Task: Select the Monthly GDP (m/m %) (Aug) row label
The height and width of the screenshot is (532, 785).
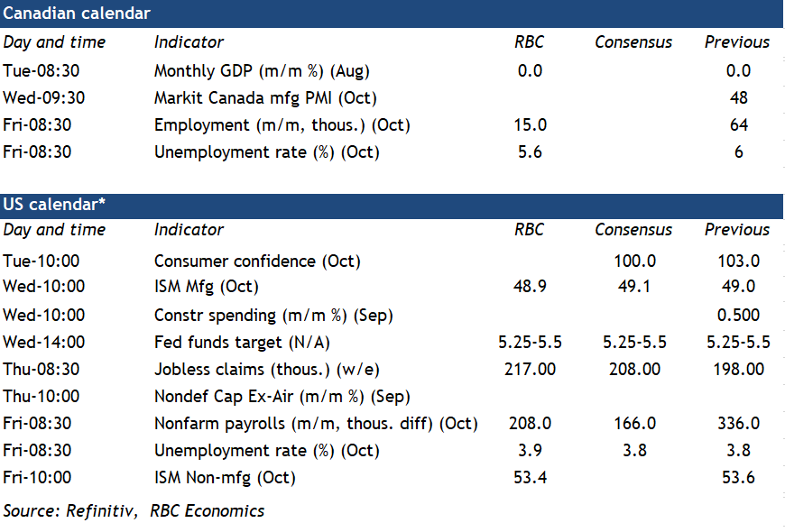Action: pos(262,70)
